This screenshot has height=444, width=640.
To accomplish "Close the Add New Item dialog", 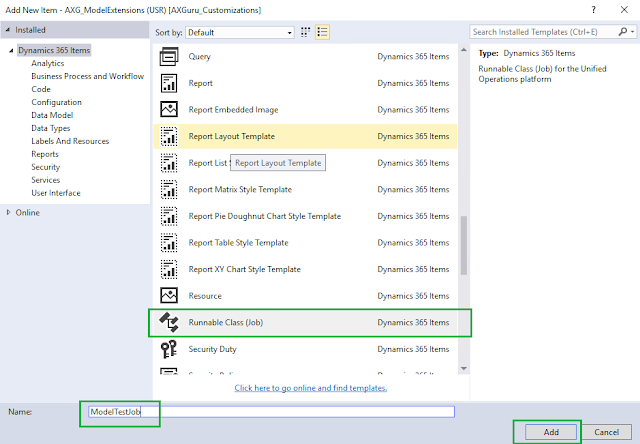I will [624, 10].
